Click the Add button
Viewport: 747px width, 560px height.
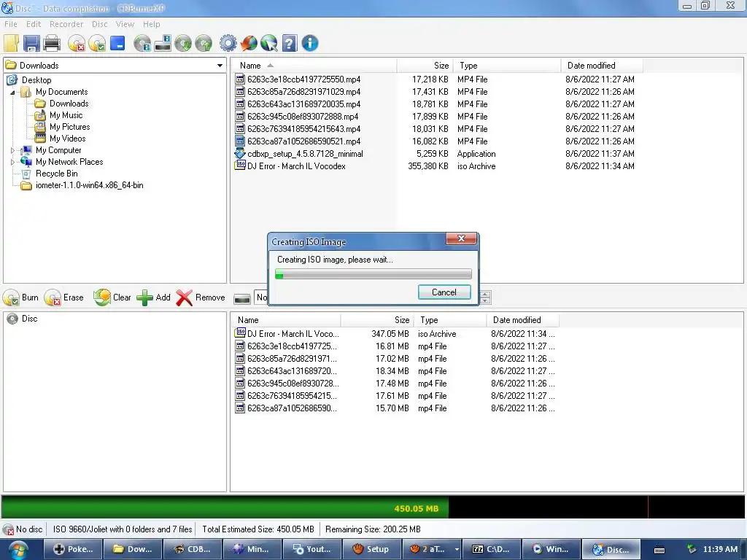point(153,297)
